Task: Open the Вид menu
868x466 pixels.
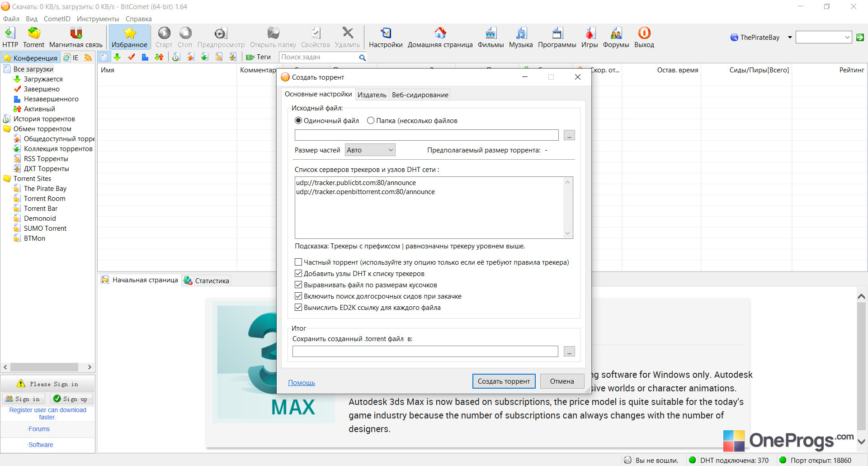Action: point(32,19)
